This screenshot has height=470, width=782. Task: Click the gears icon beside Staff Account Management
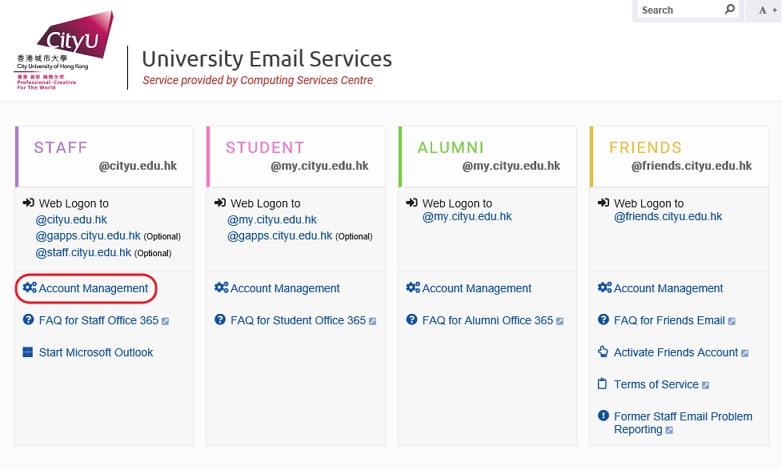click(x=29, y=287)
